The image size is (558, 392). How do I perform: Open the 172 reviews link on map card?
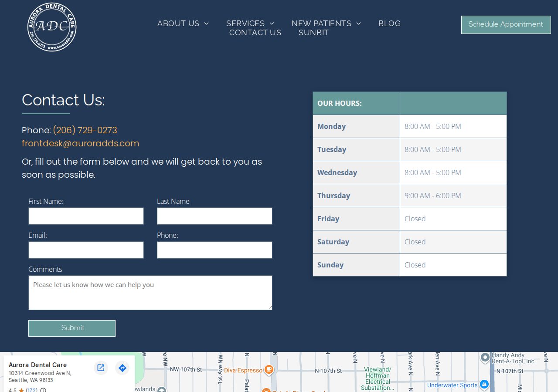(31, 389)
